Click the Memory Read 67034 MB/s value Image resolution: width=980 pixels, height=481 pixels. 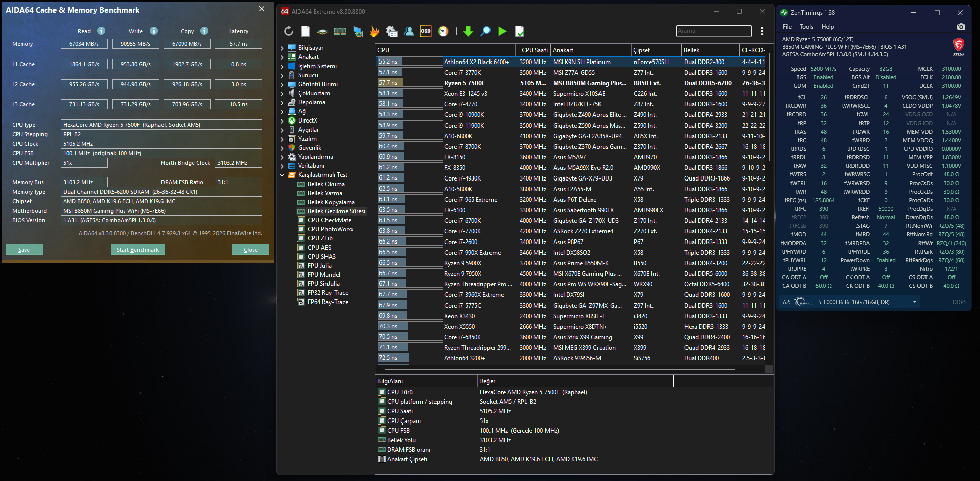(x=84, y=44)
